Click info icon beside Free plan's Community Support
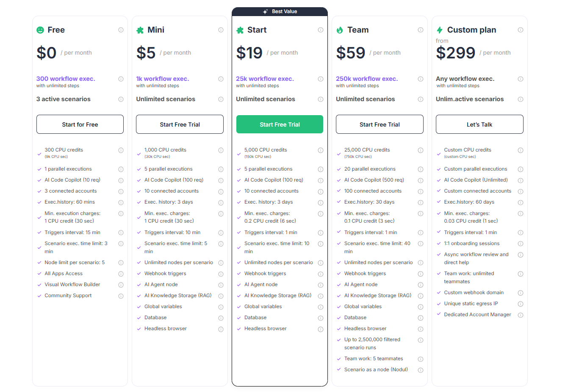This screenshot has width=568, height=392. point(121,295)
